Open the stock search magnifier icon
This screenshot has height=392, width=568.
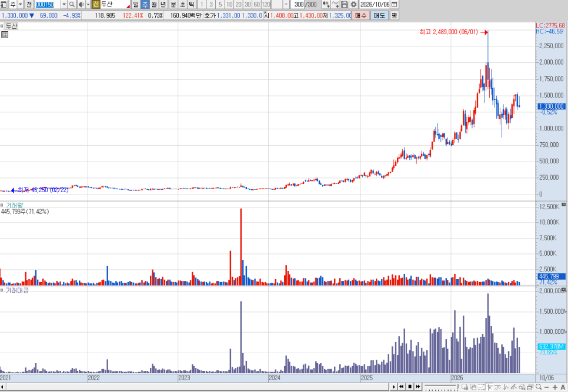click(72, 4)
